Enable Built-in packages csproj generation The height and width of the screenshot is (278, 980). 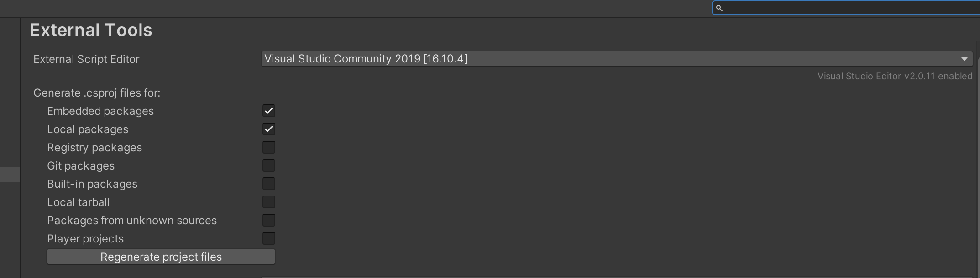269,183
